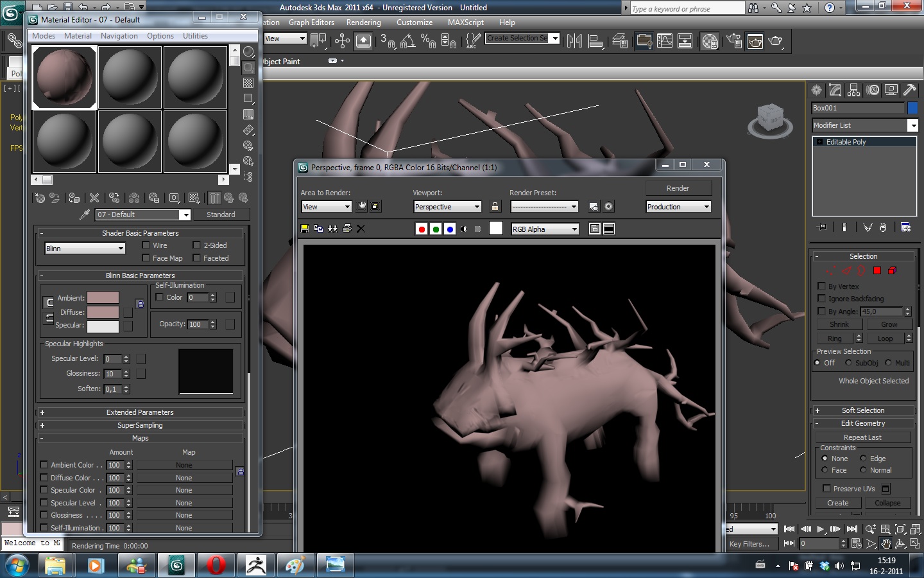The width and height of the screenshot is (924, 578).
Task: Open Modifier List dropdown
Action: click(x=865, y=125)
